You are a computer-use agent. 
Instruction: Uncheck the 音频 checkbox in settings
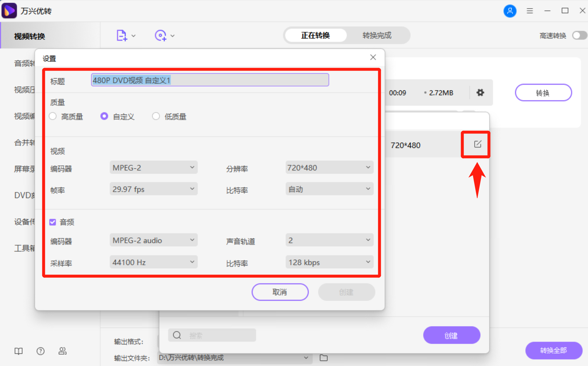53,222
